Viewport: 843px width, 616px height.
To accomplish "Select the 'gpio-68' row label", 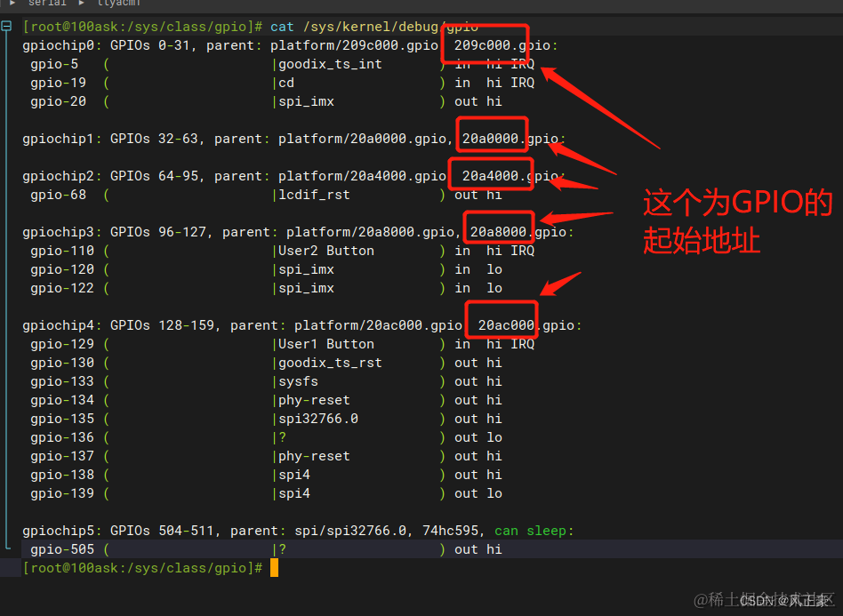I will (x=58, y=195).
